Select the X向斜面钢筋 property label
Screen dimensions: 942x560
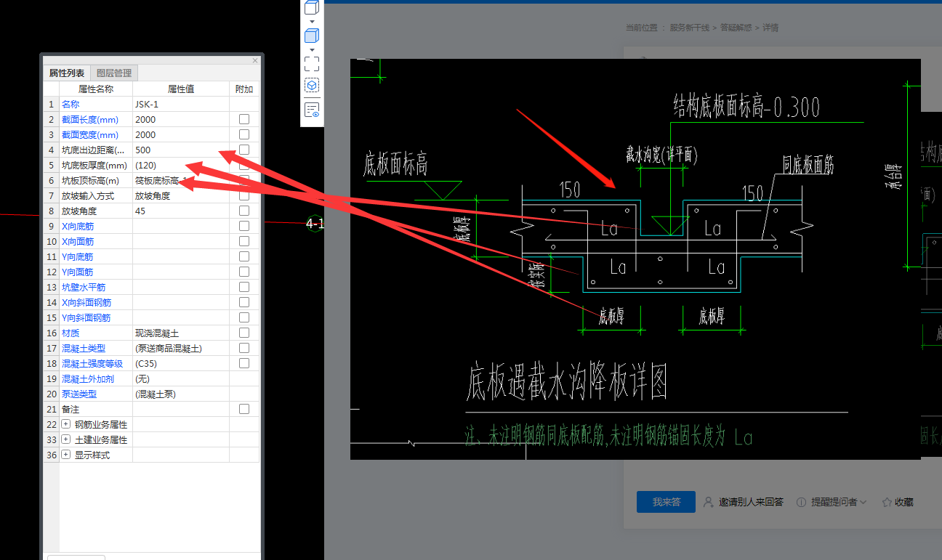pyautogui.click(x=86, y=302)
